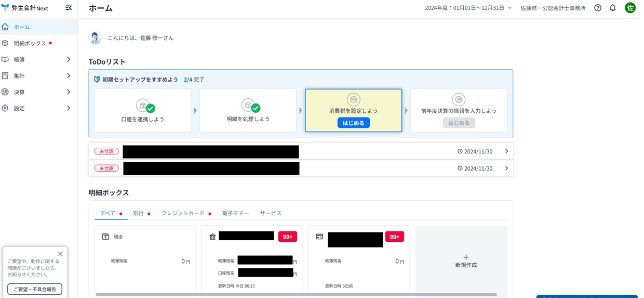Switch to the 銀行 tab
Screen dimensions: 644x298
pos(138,213)
